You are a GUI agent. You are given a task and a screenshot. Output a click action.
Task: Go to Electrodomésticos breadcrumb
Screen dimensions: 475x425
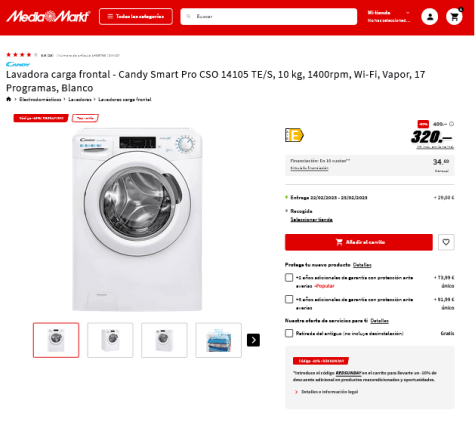tap(40, 99)
